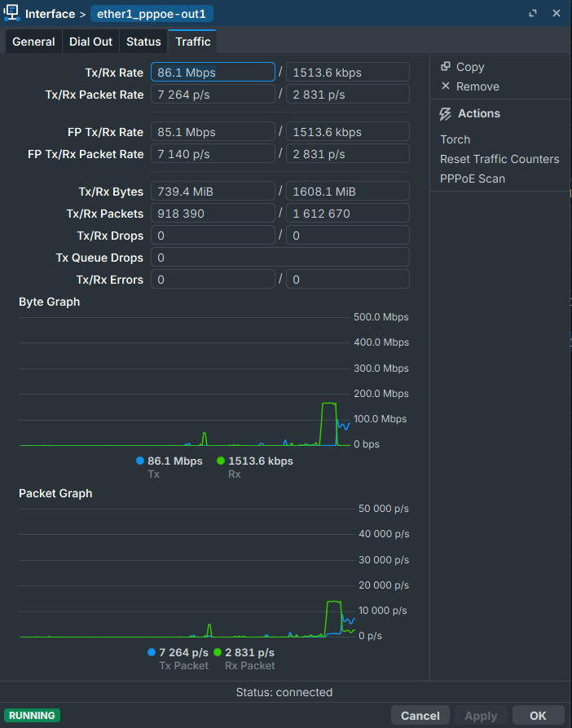Reset Traffic Counters for this interface
This screenshot has height=728, width=572.
(x=499, y=159)
